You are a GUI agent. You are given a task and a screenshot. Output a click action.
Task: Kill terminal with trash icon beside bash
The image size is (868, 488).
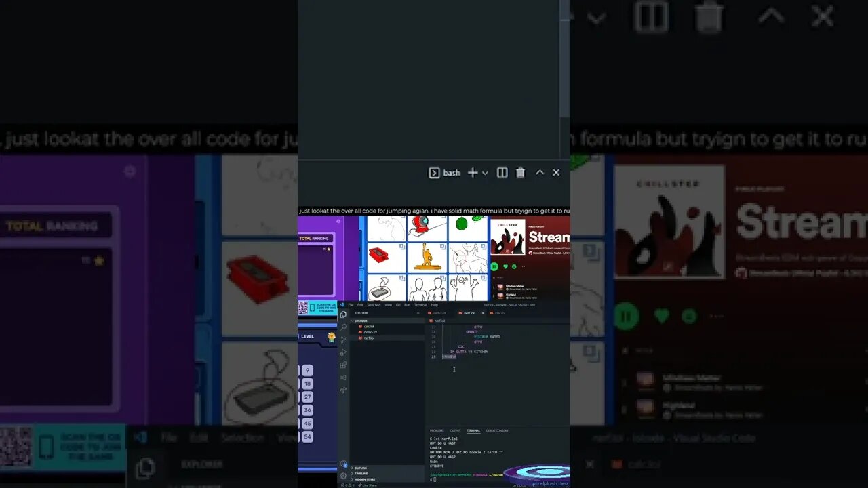[520, 173]
